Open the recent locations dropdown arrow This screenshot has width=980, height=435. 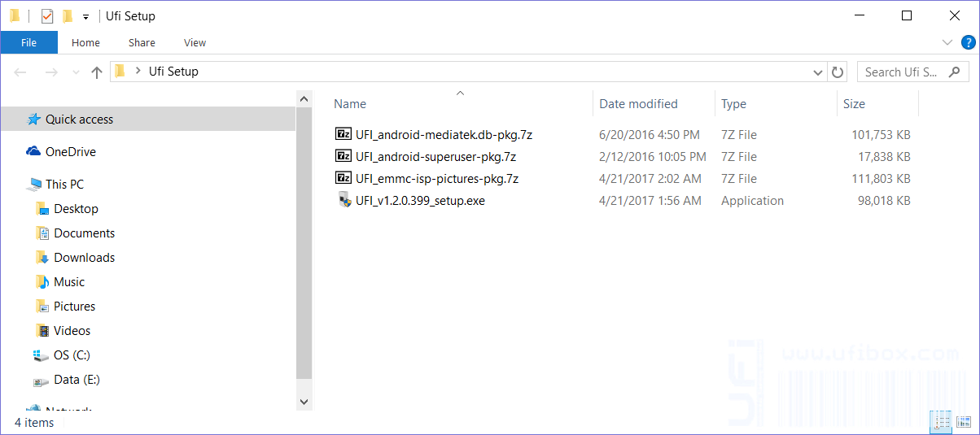77,72
